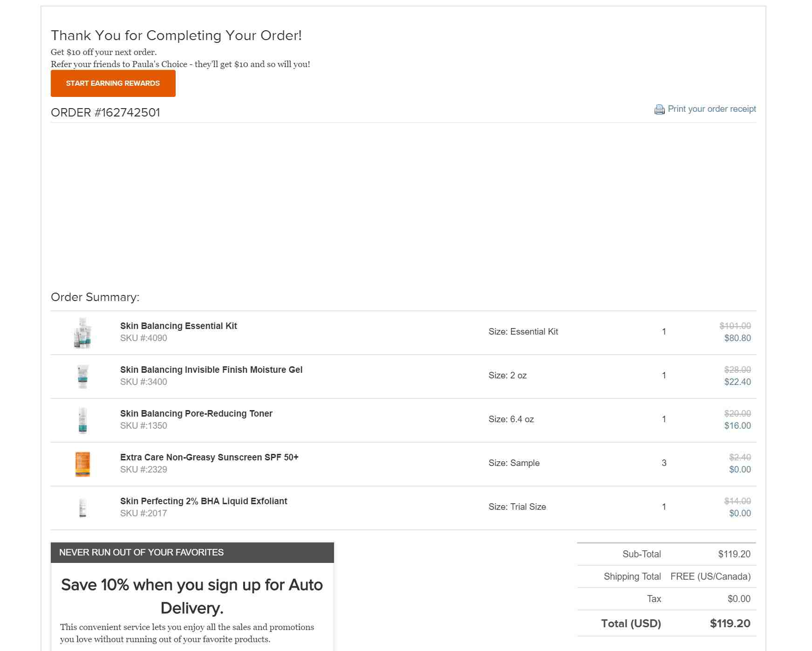Open the Pore-Reducing Toner product thumbnail
812x651 pixels.
click(x=83, y=420)
